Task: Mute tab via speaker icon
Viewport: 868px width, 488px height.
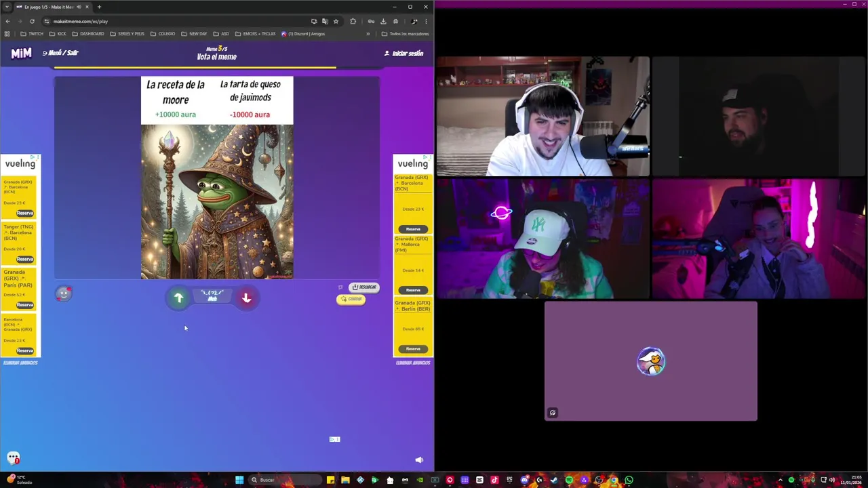Action: (x=79, y=7)
